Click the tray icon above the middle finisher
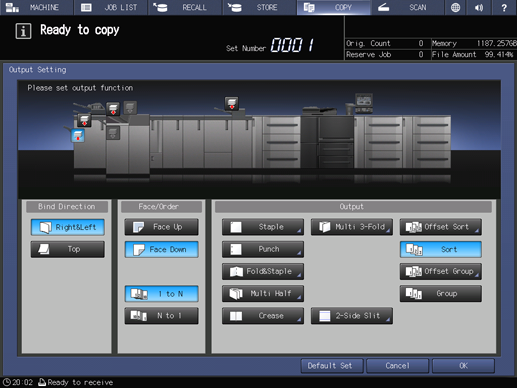 pos(231,103)
